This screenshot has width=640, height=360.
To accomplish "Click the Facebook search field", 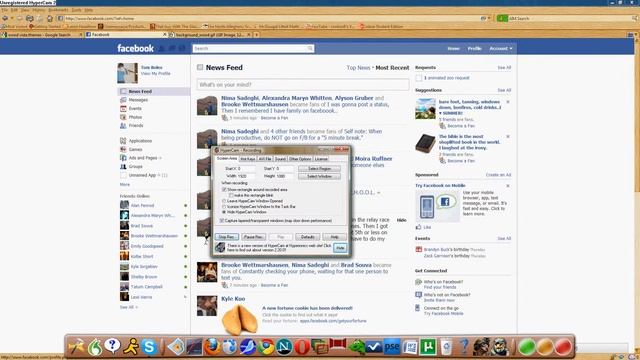I will click(x=253, y=49).
